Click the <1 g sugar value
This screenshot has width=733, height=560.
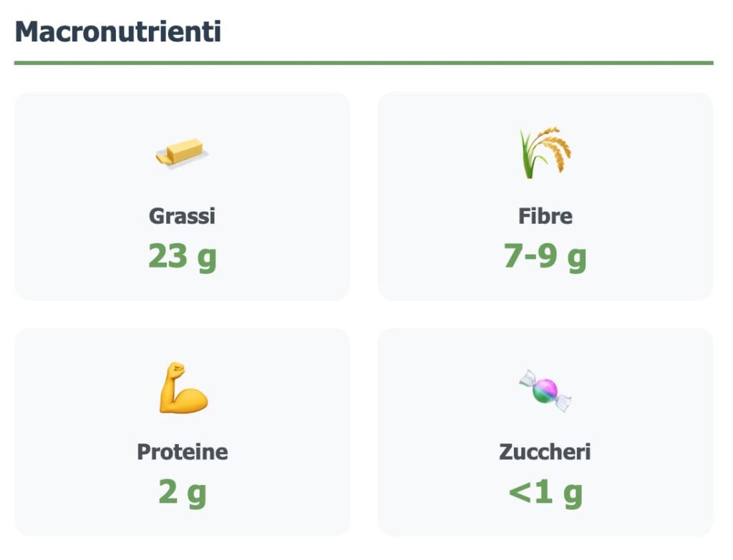[x=545, y=492]
